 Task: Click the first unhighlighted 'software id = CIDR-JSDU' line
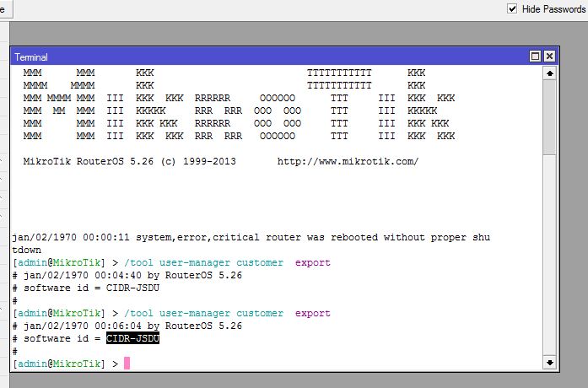click(x=86, y=288)
